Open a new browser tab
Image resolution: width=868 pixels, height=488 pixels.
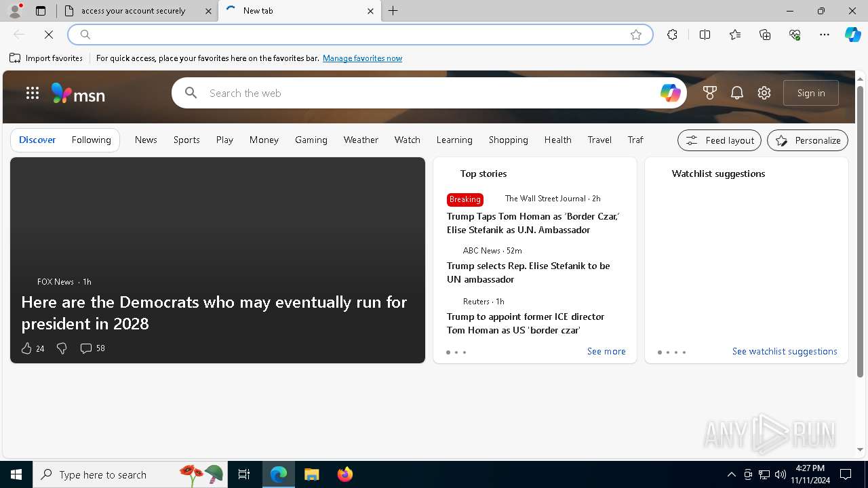click(393, 11)
